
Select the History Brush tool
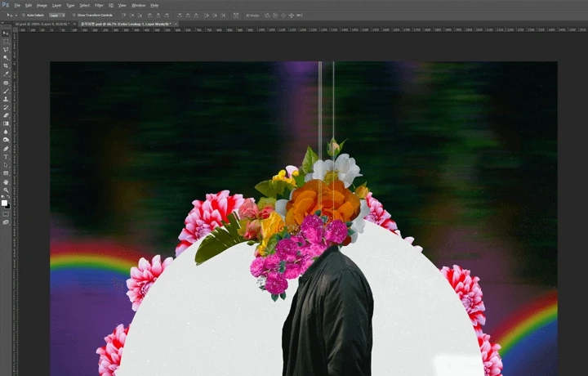[6, 107]
